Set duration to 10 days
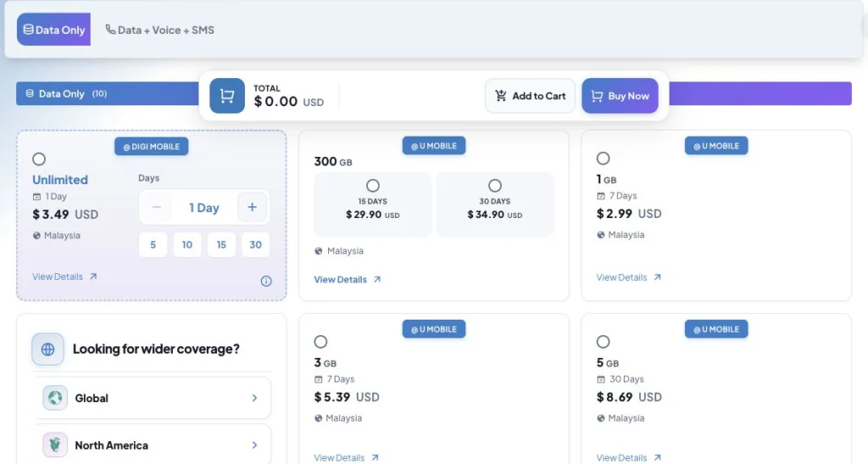 [187, 245]
